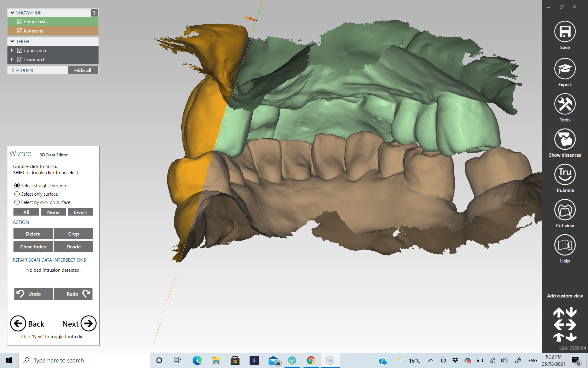The image size is (588, 368).
Task: Open the Help book icon
Action: tap(565, 245)
